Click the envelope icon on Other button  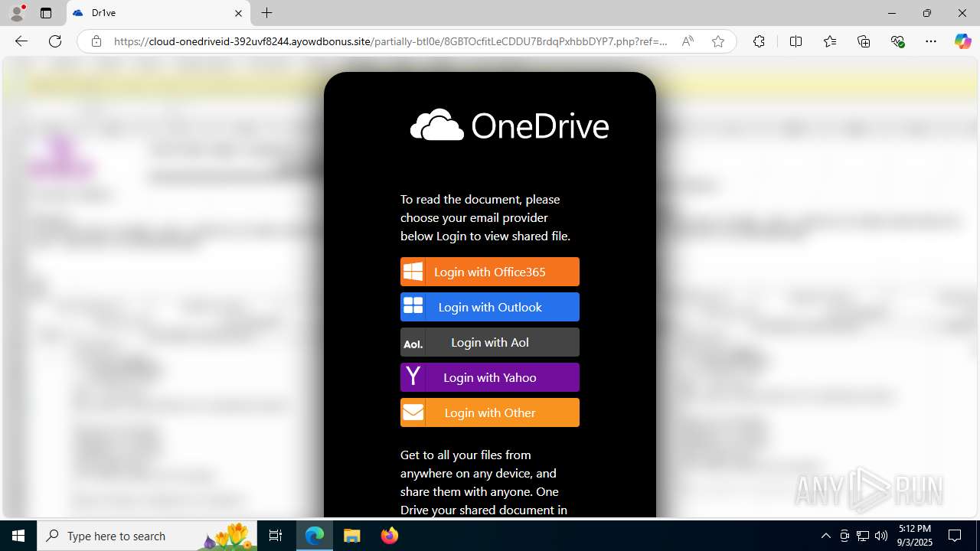[x=413, y=412]
